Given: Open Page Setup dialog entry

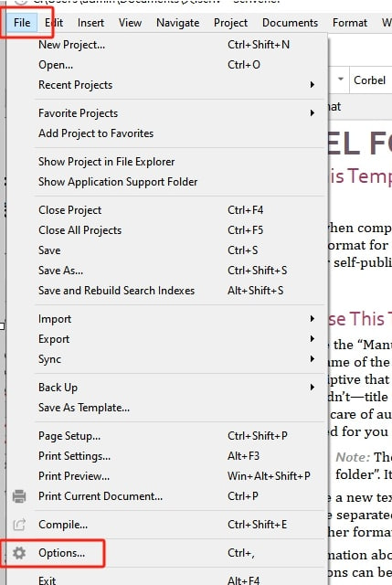Looking at the screenshot, I should 69,436.
